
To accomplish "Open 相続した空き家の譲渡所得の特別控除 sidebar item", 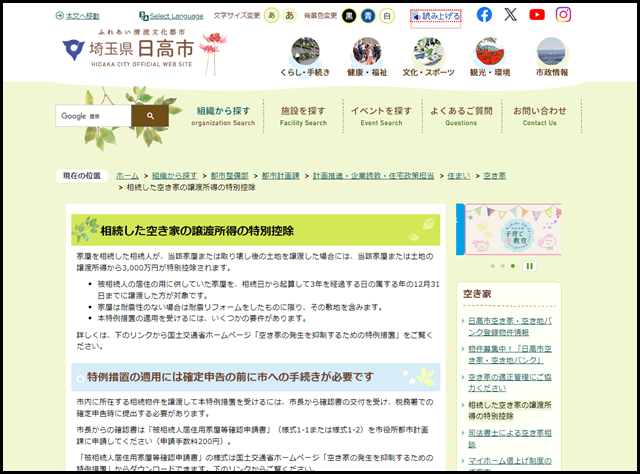I will click(x=509, y=411).
